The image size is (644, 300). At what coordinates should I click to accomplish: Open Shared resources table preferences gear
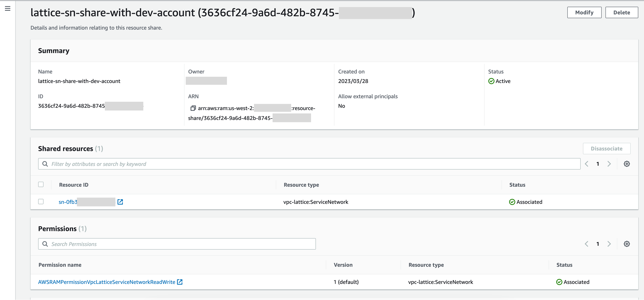click(x=626, y=164)
